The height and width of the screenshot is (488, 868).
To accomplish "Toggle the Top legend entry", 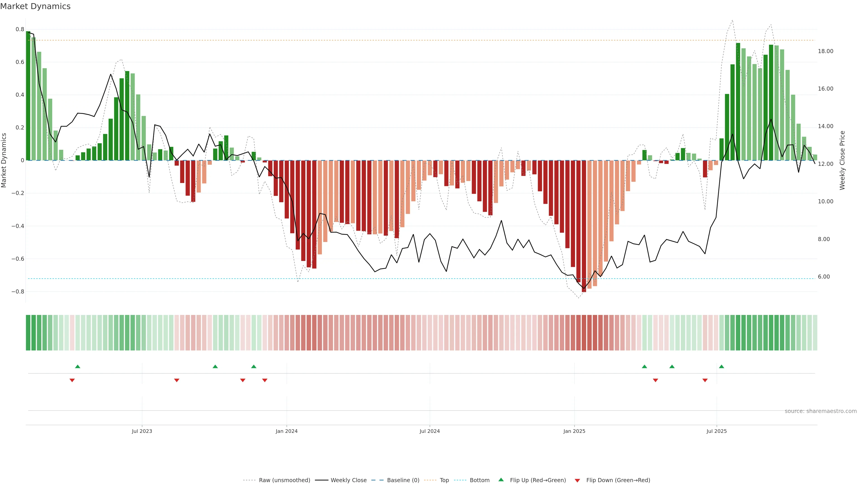I will 444,480.
